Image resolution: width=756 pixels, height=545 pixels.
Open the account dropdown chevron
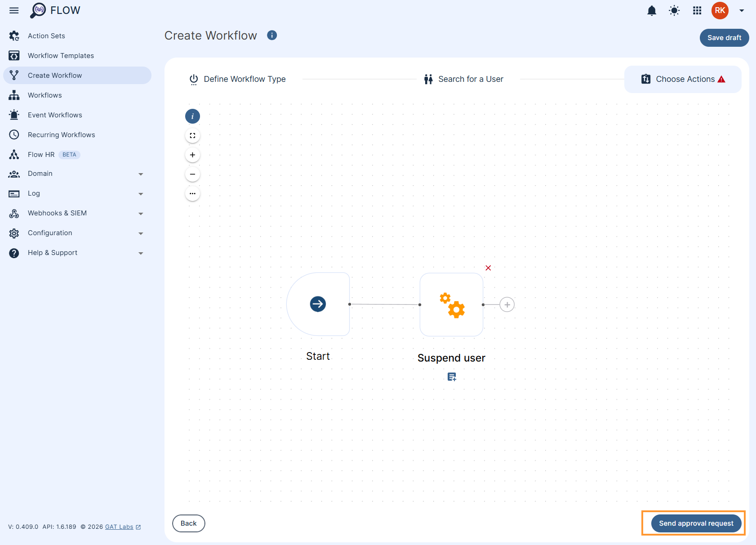pos(742,10)
